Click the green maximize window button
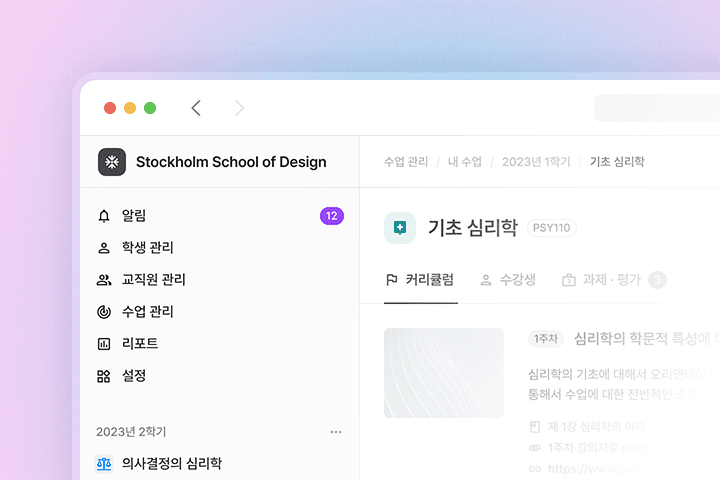 (150, 108)
